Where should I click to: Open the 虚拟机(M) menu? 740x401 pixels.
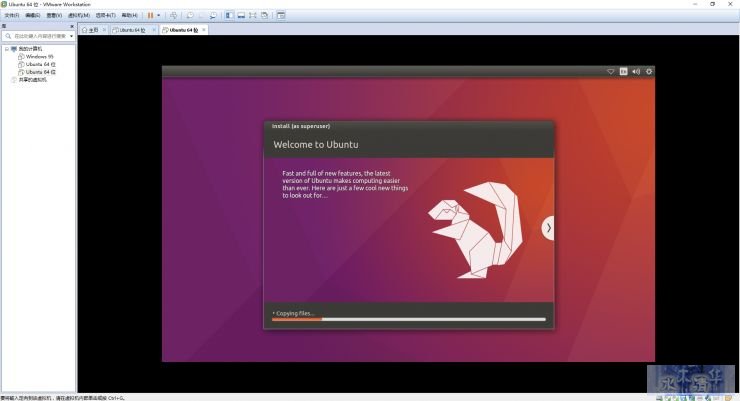coord(79,16)
